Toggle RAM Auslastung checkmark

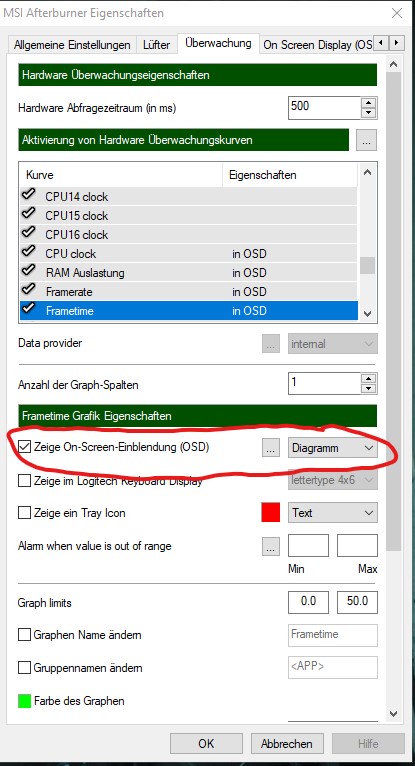coord(28,271)
